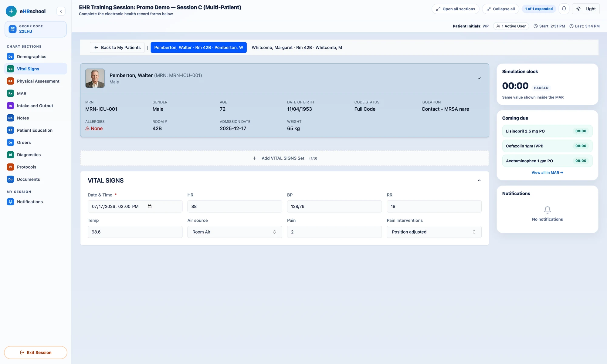This screenshot has width=607, height=364.
Task: Click the Contact - MRSA nare isolation value
Action: click(445, 109)
